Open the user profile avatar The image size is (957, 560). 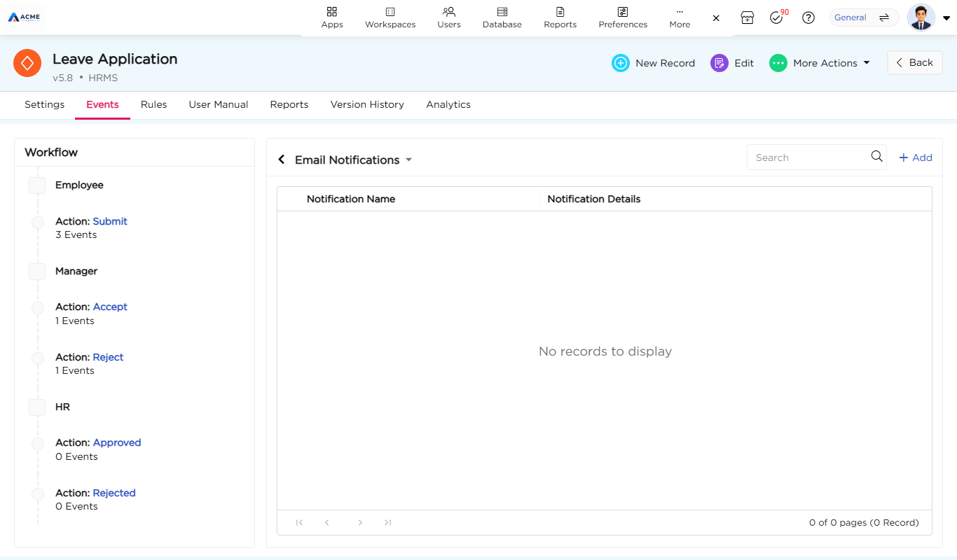click(x=921, y=17)
